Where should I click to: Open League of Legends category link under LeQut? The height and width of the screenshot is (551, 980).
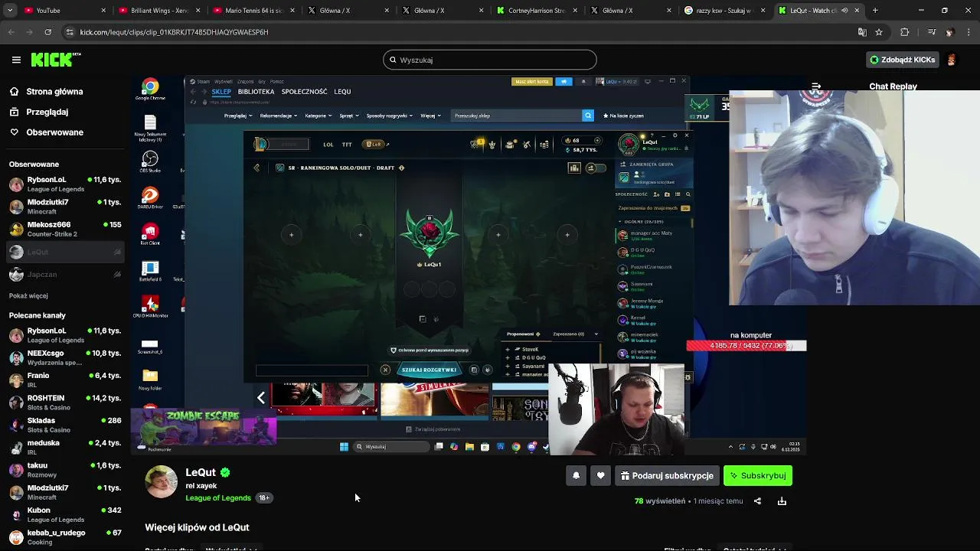point(218,498)
